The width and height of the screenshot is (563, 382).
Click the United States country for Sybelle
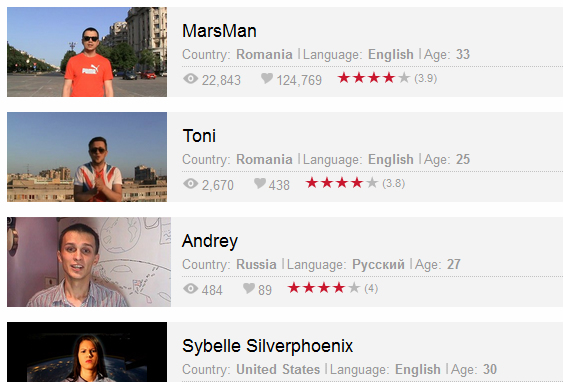click(x=278, y=369)
